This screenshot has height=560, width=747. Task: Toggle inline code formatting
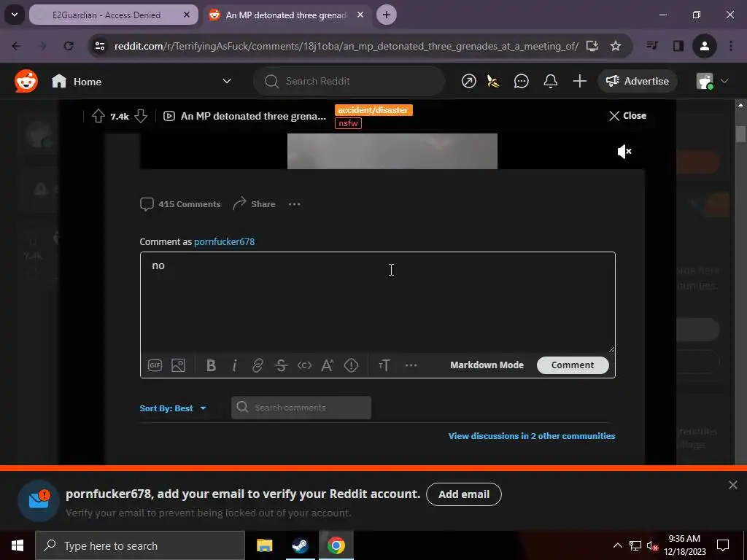(x=304, y=365)
